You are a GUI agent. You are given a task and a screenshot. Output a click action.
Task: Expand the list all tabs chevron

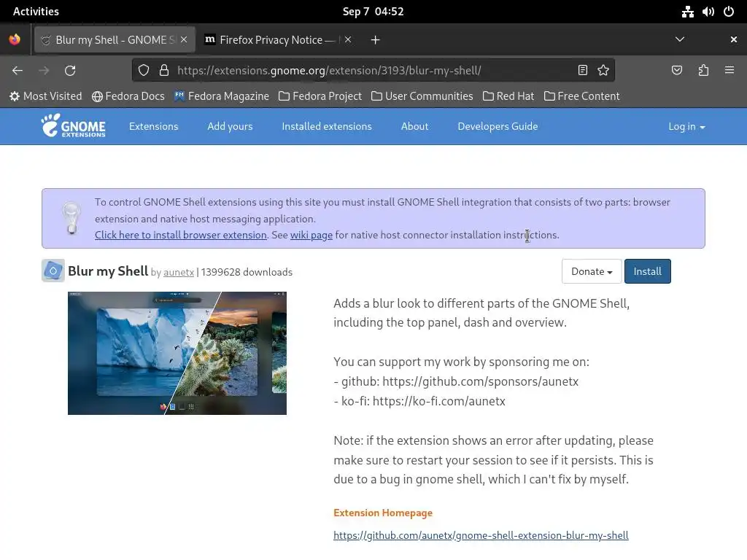click(x=680, y=39)
